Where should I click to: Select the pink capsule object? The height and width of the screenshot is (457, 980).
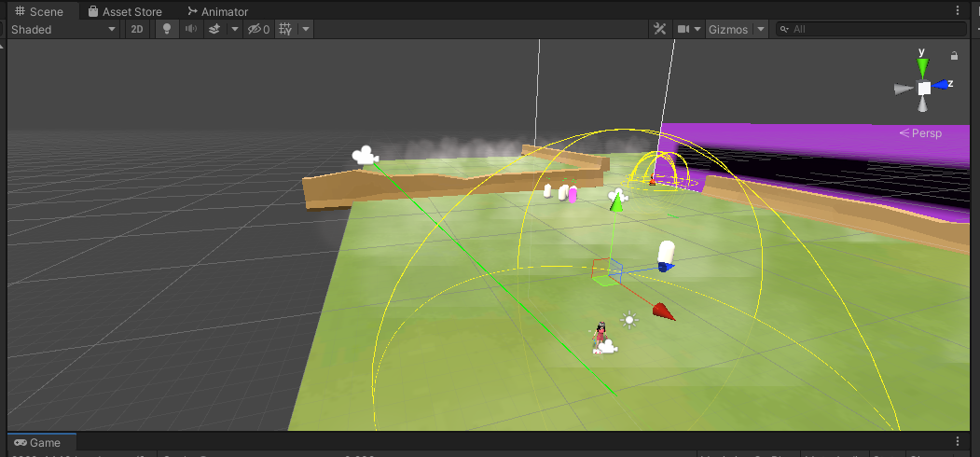click(573, 194)
